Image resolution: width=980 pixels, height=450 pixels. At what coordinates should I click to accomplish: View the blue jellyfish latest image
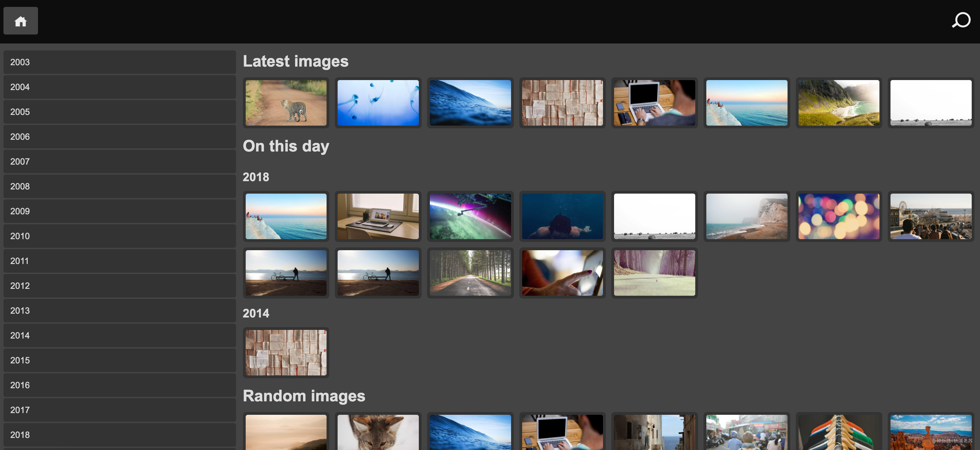(378, 102)
